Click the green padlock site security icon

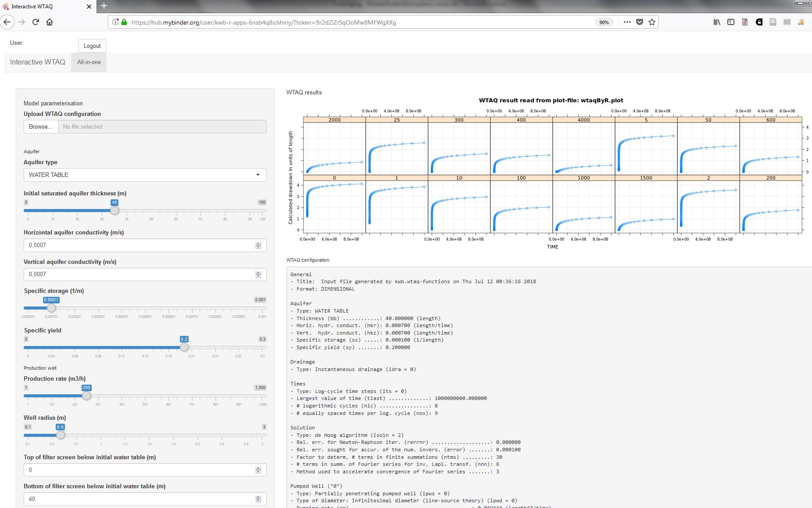pyautogui.click(x=124, y=22)
